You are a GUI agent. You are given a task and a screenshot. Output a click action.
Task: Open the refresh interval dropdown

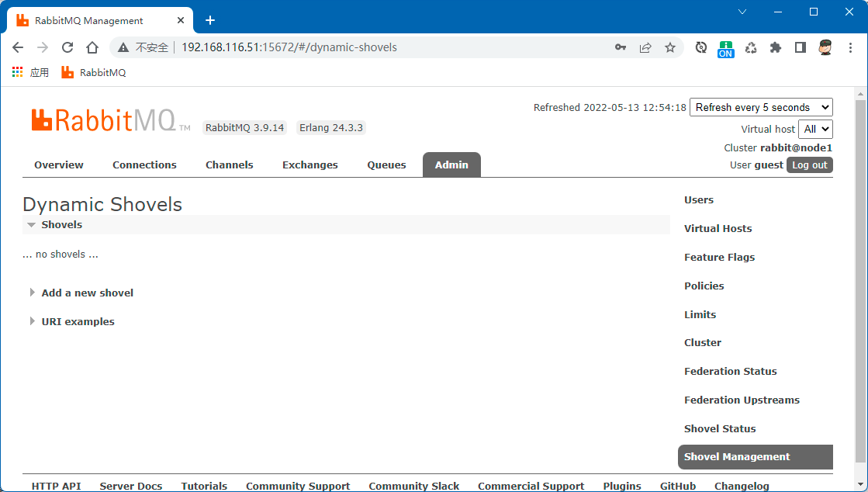click(761, 108)
